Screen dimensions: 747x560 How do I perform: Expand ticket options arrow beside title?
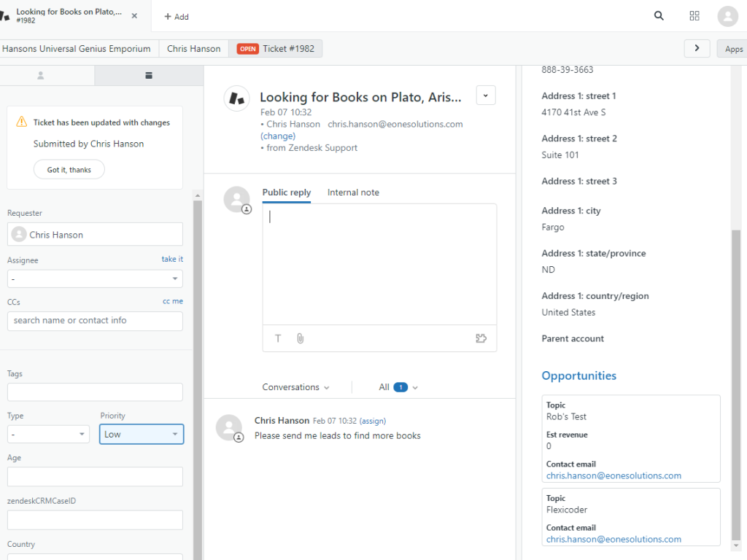(486, 95)
